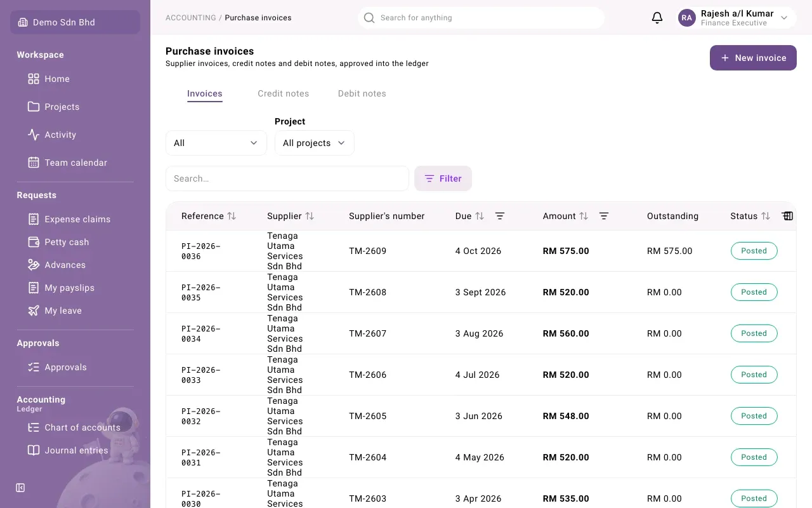Click due date 4 Jul 2026

pyautogui.click(x=478, y=375)
